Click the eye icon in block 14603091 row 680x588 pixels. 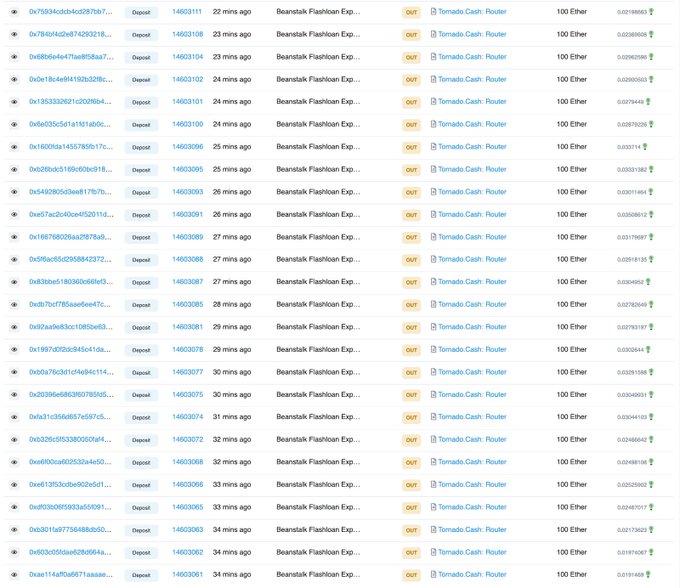[x=14, y=215]
